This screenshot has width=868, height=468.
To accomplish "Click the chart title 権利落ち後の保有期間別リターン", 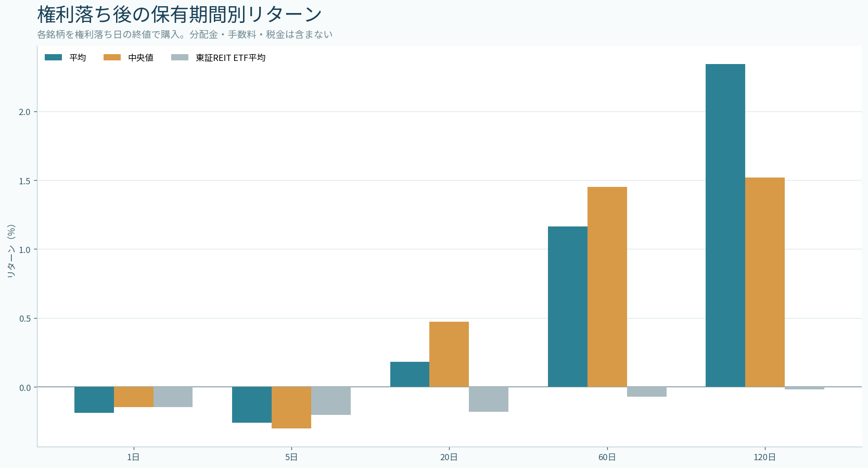I will (180, 15).
